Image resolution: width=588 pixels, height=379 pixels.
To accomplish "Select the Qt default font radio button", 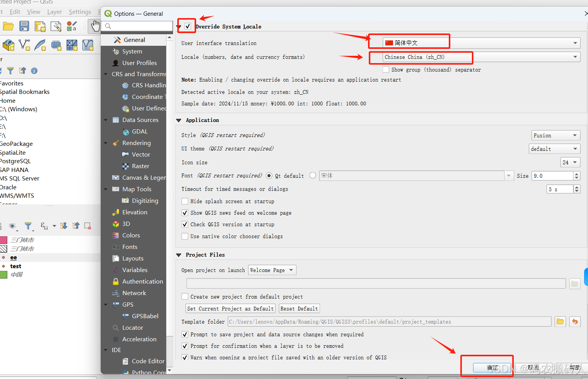I will (269, 175).
